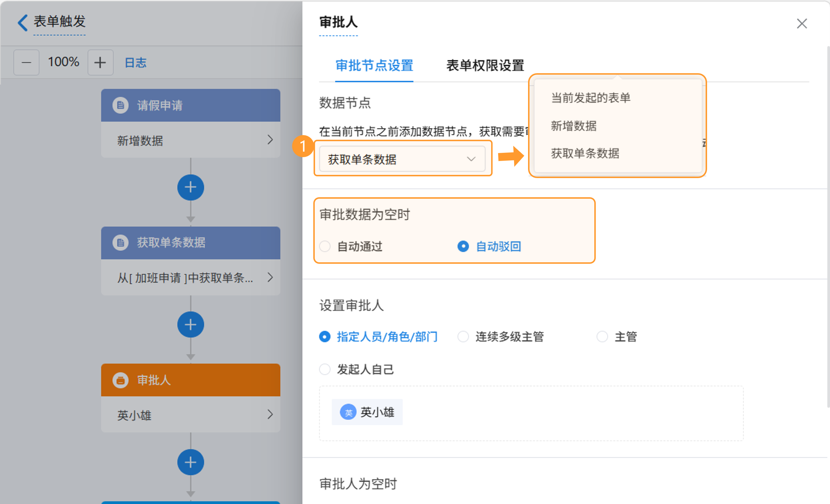Click the back arrow beside 表单触发
This screenshot has width=830, height=504.
(22, 23)
